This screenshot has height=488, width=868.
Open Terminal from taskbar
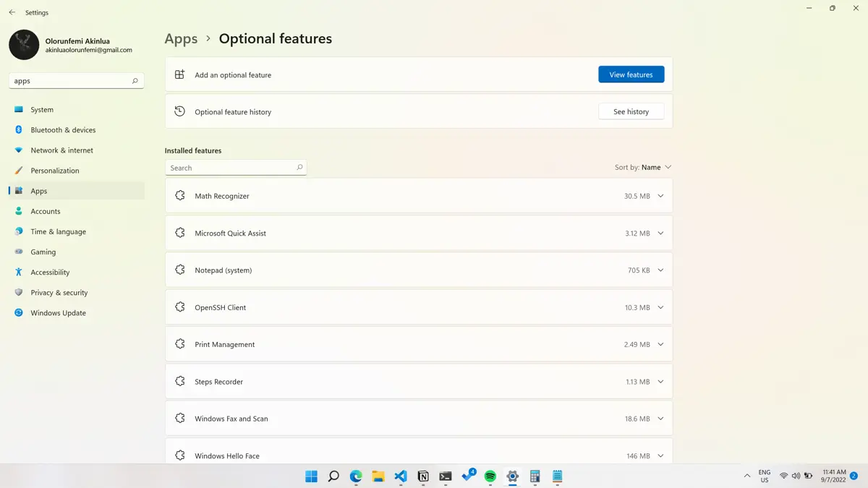coord(446,476)
